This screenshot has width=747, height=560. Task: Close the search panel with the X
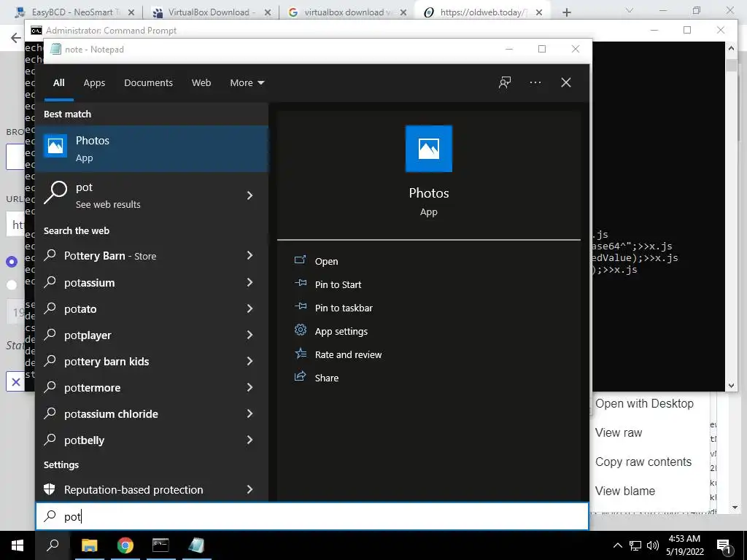point(565,83)
